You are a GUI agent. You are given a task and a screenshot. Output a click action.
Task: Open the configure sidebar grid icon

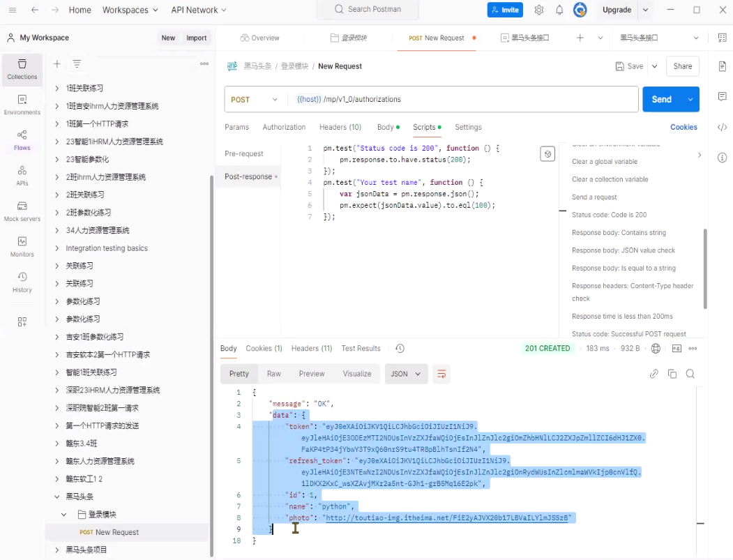click(22, 321)
